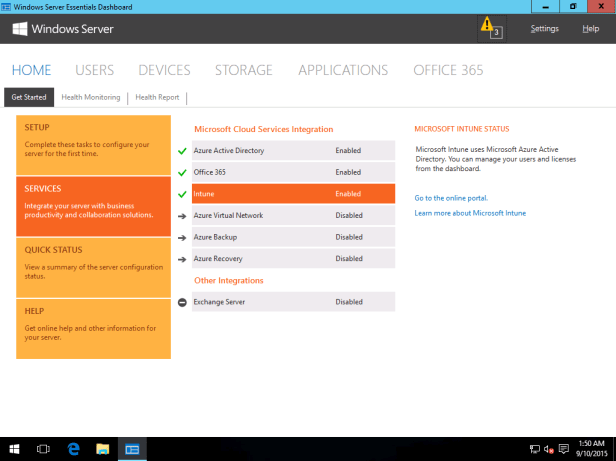Click the Go to the online portal link
Viewport: 616px width, 461px height.
(x=451, y=198)
